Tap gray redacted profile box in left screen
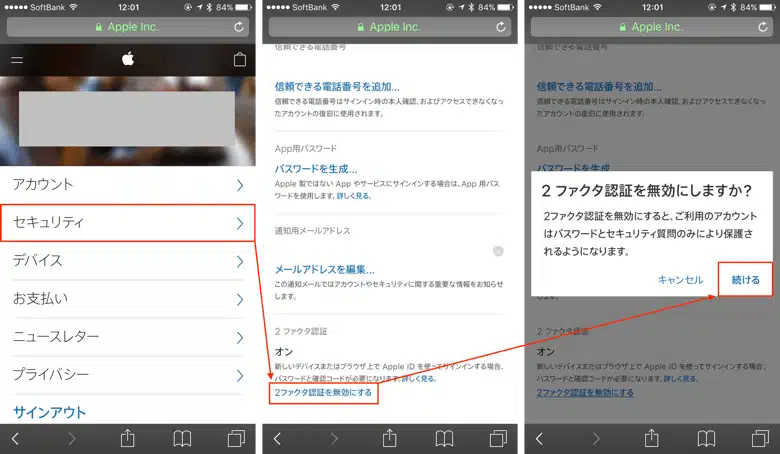The width and height of the screenshot is (780, 454). pyautogui.click(x=127, y=118)
